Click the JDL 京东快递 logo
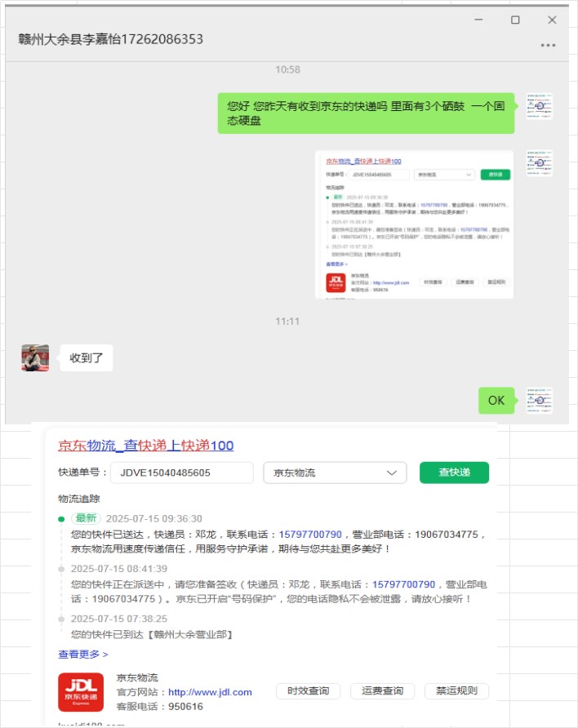This screenshot has height=728, width=578. pos(81,692)
